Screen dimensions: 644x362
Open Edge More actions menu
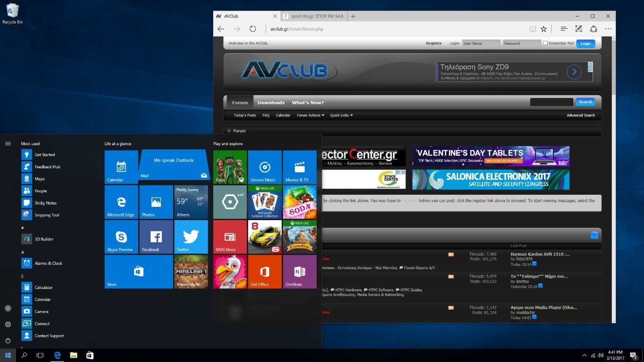pos(608,29)
